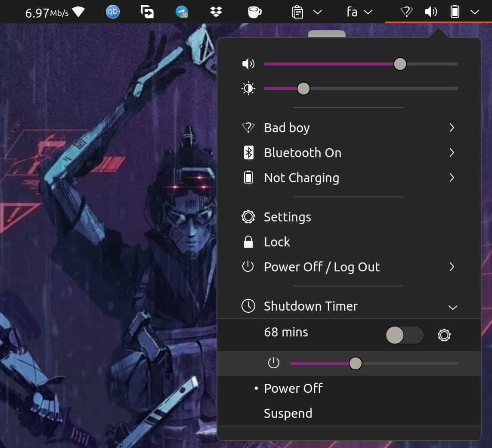Click the Caffeine coffee cup indicator
This screenshot has width=492, height=448.
tap(254, 12)
